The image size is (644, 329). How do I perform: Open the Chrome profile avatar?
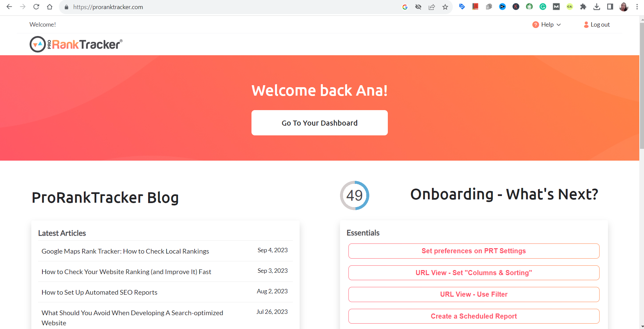[x=623, y=6]
